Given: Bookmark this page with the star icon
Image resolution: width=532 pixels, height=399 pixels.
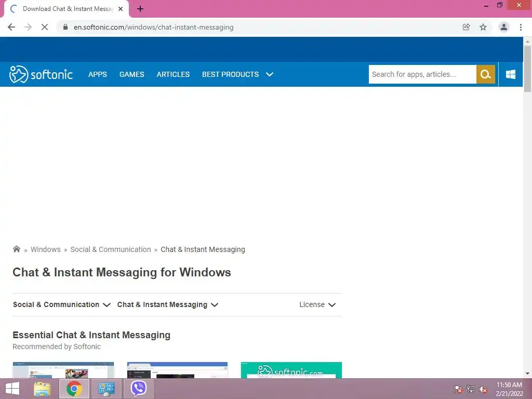Looking at the screenshot, I should (x=483, y=27).
